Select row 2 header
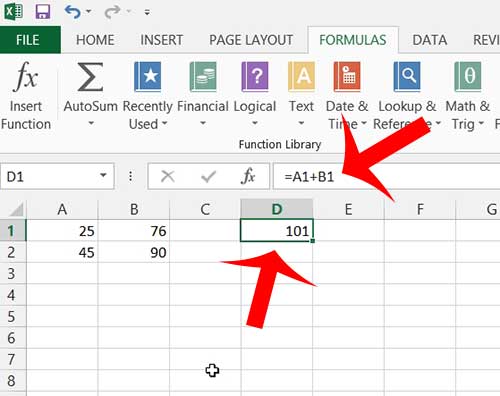This screenshot has width=500, height=396. coord(13,252)
